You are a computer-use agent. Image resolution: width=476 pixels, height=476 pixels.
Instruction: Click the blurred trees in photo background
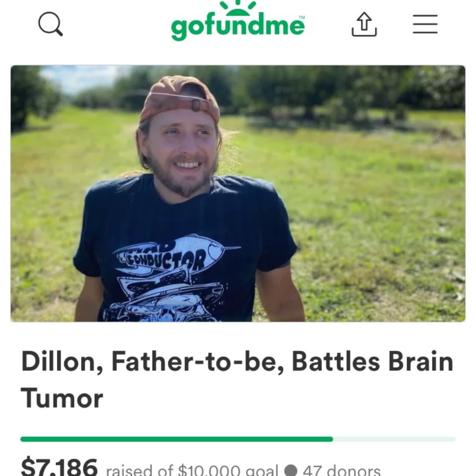click(334, 88)
